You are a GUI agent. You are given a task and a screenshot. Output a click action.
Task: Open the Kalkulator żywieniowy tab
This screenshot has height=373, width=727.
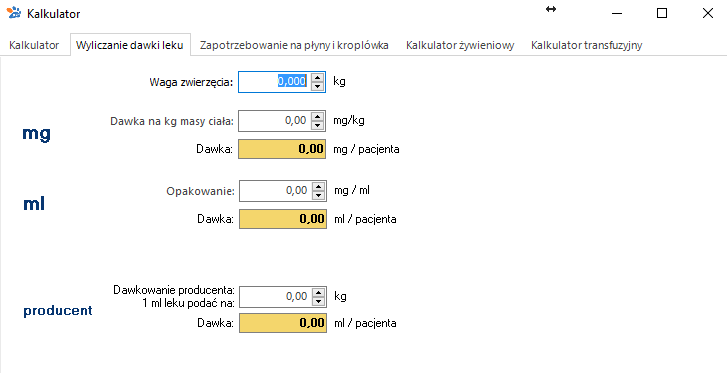(x=460, y=45)
